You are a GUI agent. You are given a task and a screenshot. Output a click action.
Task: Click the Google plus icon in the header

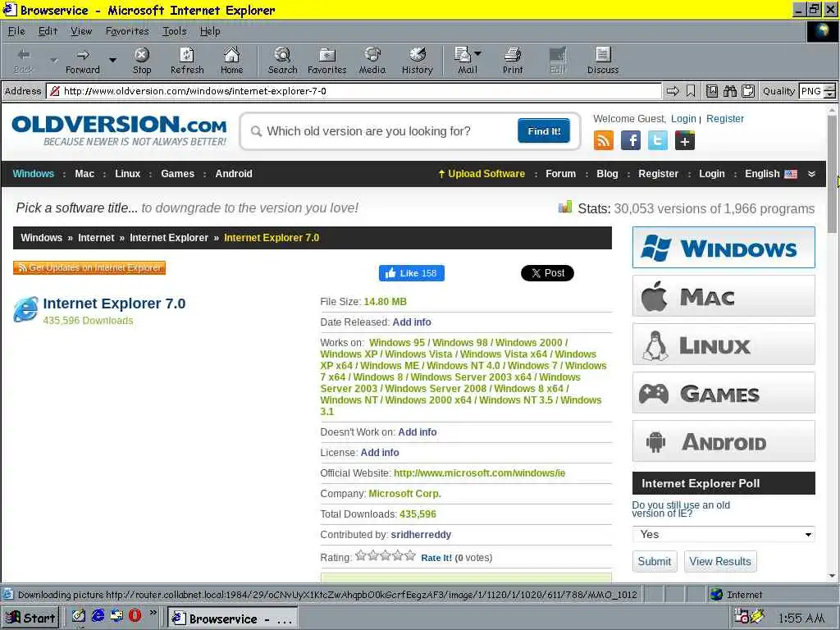[x=685, y=141]
